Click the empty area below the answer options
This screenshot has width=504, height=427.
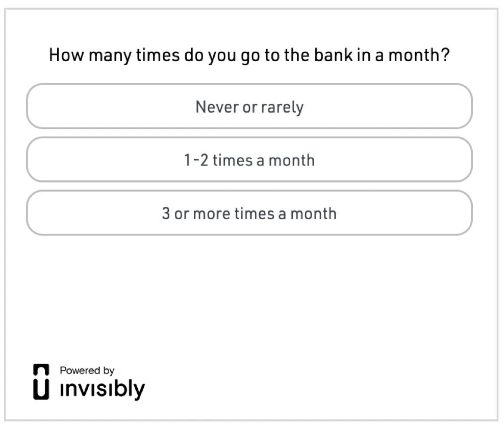[x=249, y=296]
